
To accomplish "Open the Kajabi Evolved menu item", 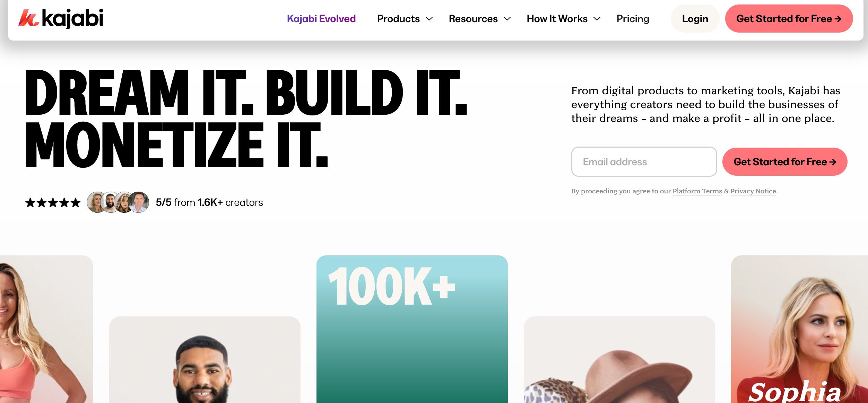I will point(321,19).
